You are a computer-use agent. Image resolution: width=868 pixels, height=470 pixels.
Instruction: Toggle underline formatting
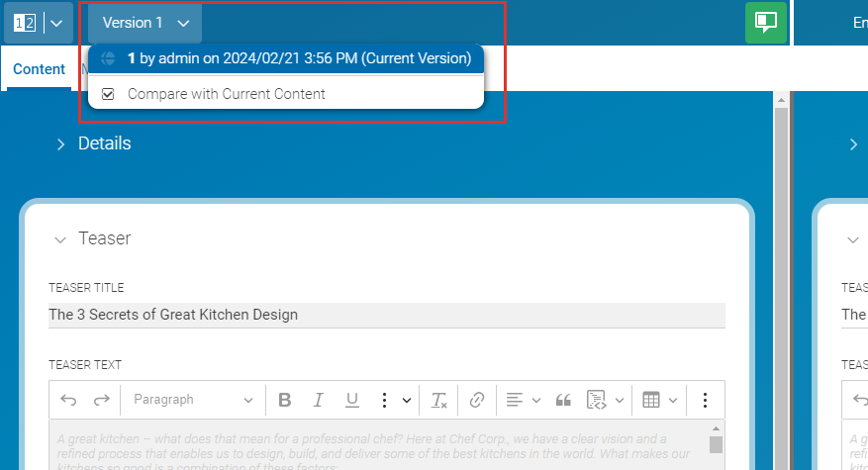pyautogui.click(x=352, y=400)
